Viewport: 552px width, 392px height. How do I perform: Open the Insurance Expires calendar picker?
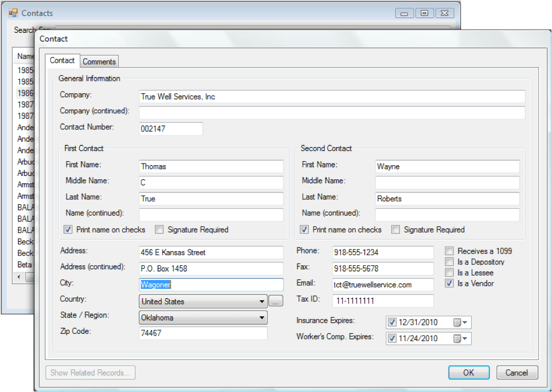pyautogui.click(x=460, y=322)
